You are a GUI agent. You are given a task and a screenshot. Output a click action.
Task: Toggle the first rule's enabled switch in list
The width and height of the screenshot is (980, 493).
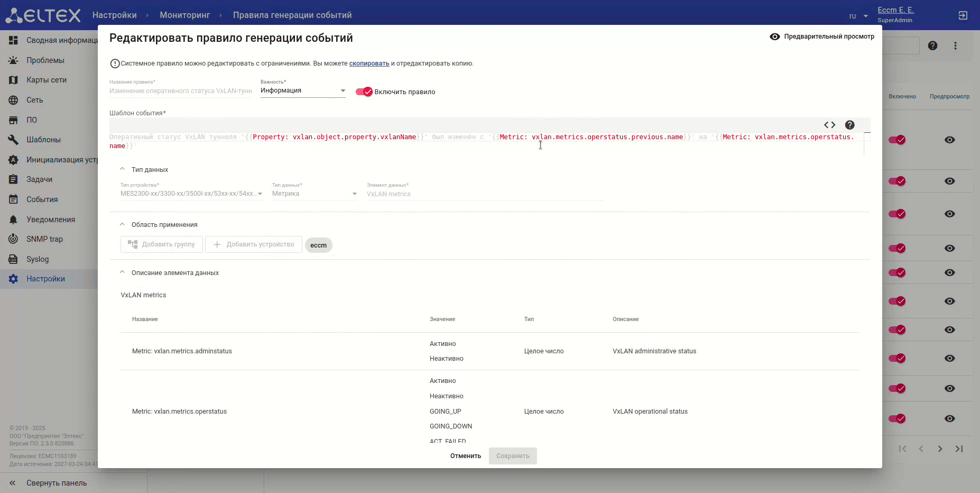[x=897, y=140]
